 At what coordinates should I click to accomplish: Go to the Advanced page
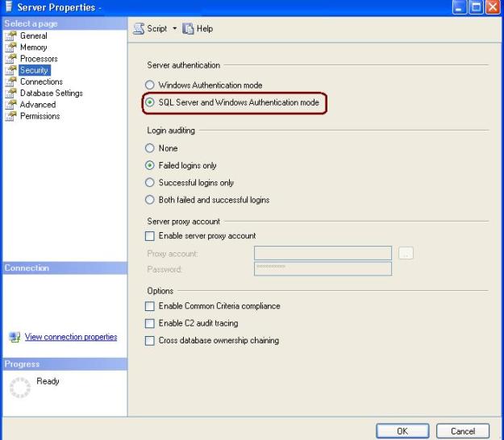[38, 105]
